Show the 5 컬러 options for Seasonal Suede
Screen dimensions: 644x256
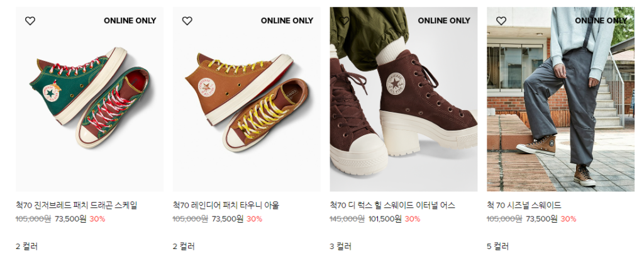[498, 247]
